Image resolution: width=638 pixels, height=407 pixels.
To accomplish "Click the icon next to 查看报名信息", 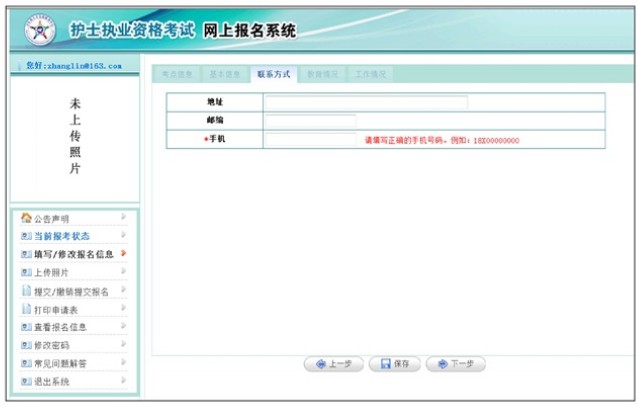I will coord(26,327).
